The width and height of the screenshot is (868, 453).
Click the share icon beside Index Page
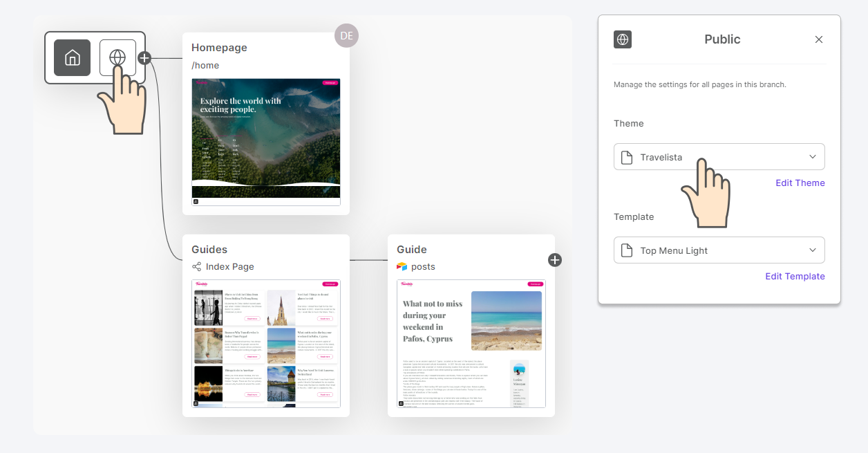point(197,266)
